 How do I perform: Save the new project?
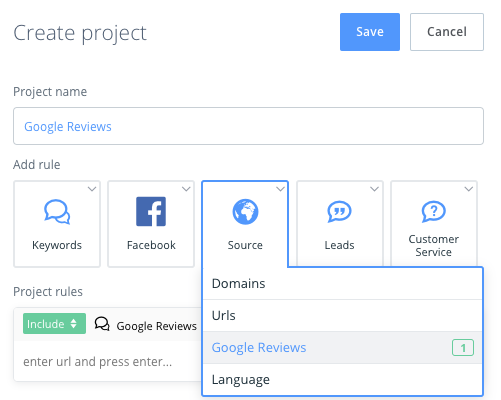[370, 32]
